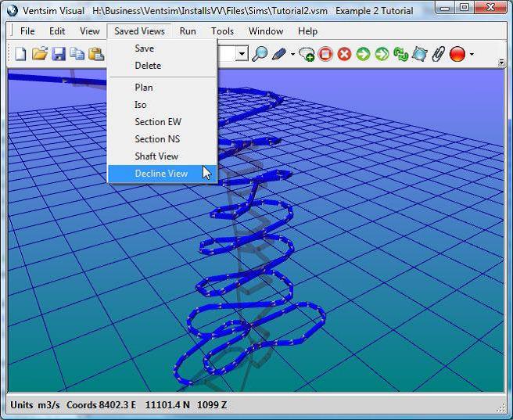The image size is (513, 420).
Task: Click the Copy icon in toolbar
Action: click(x=77, y=54)
